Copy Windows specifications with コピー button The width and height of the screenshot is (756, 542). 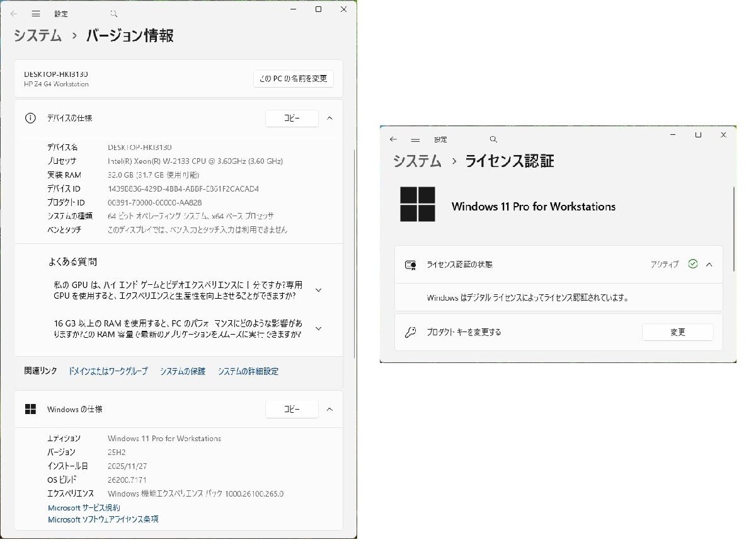[292, 409]
